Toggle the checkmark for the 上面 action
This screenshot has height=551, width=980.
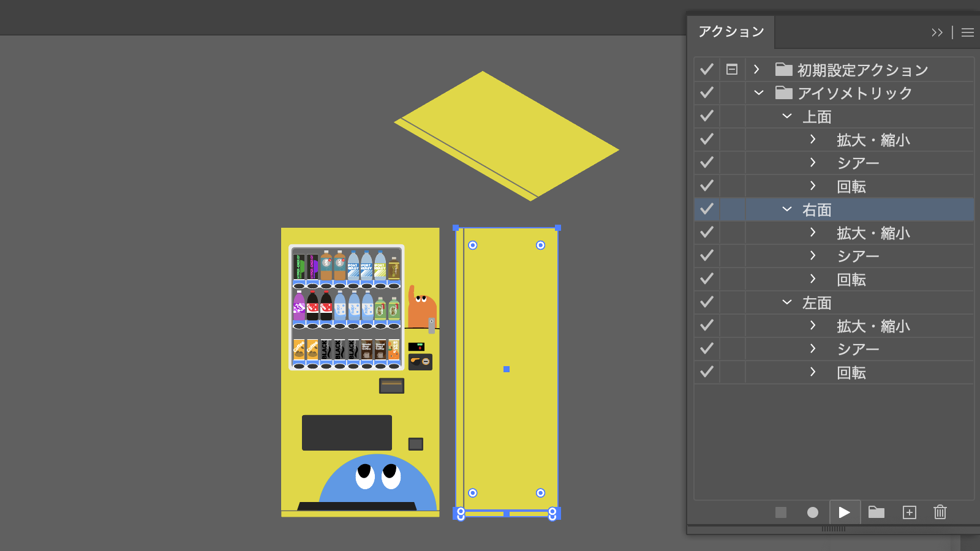pyautogui.click(x=707, y=116)
